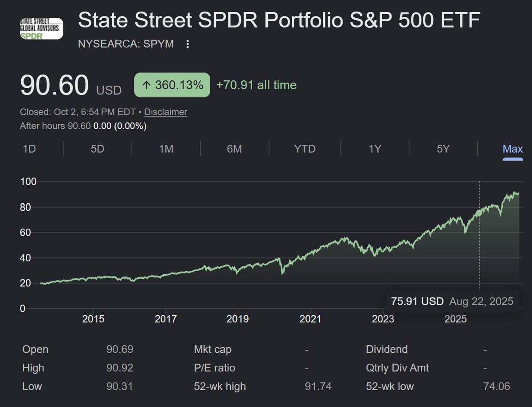
Task: Switch to the YTD tab
Action: tap(305, 149)
